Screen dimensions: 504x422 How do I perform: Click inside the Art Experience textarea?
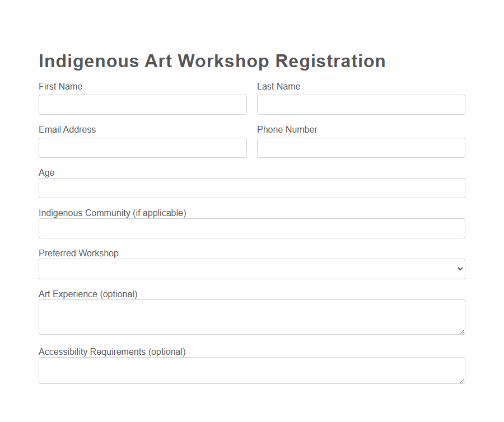click(x=251, y=316)
